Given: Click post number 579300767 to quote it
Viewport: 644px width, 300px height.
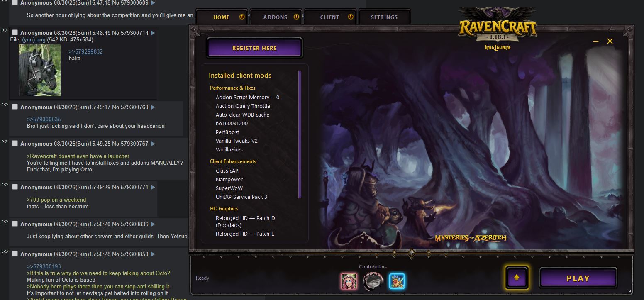Looking at the screenshot, I should click(x=134, y=144).
